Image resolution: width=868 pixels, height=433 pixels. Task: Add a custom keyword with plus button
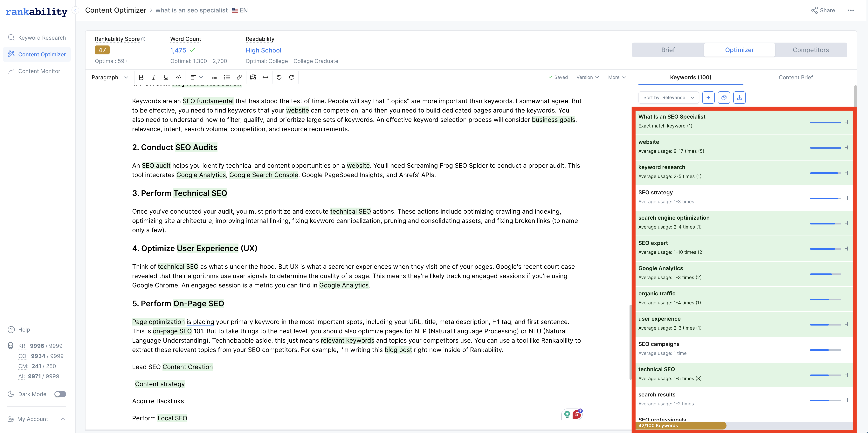pos(708,97)
